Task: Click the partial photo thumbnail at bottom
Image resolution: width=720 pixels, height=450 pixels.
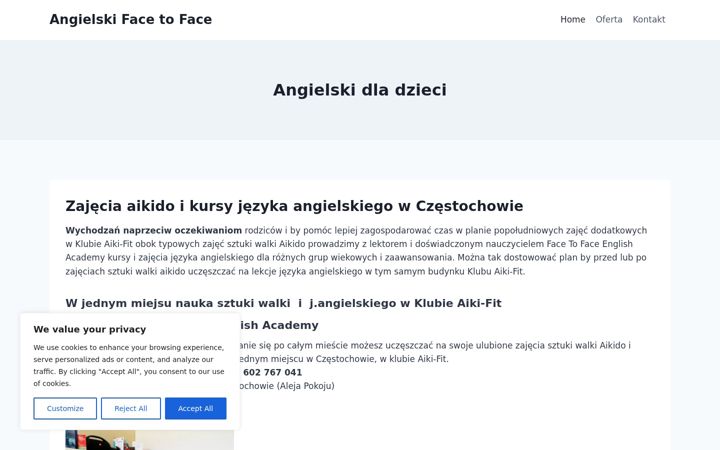Action: click(149, 440)
